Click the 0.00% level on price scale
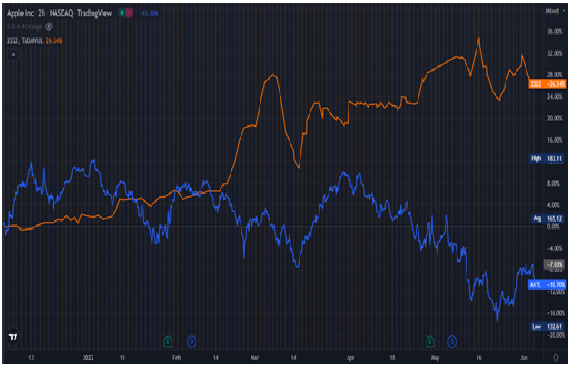Screen dimensions: 570x367 tap(553, 226)
